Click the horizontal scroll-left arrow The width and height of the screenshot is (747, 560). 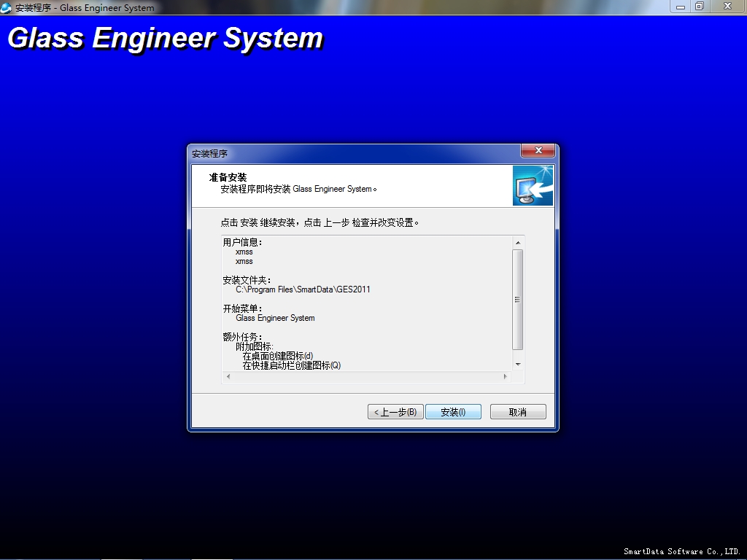(228, 377)
